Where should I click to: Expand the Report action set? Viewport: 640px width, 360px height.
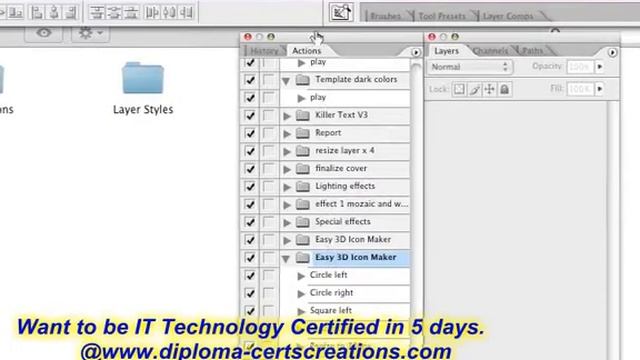(287, 134)
